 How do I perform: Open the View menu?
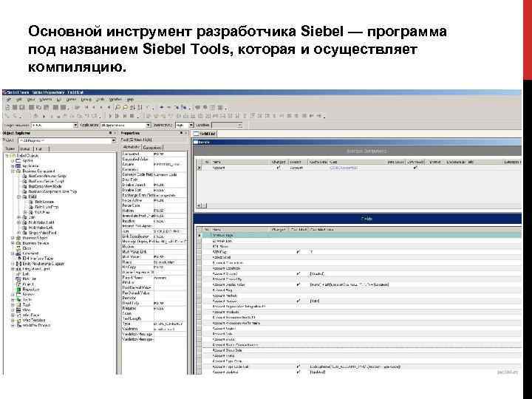[31, 100]
